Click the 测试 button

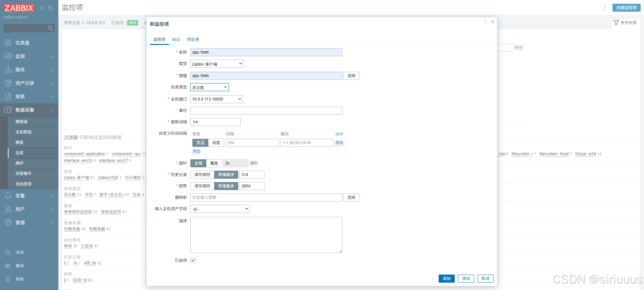point(466,279)
